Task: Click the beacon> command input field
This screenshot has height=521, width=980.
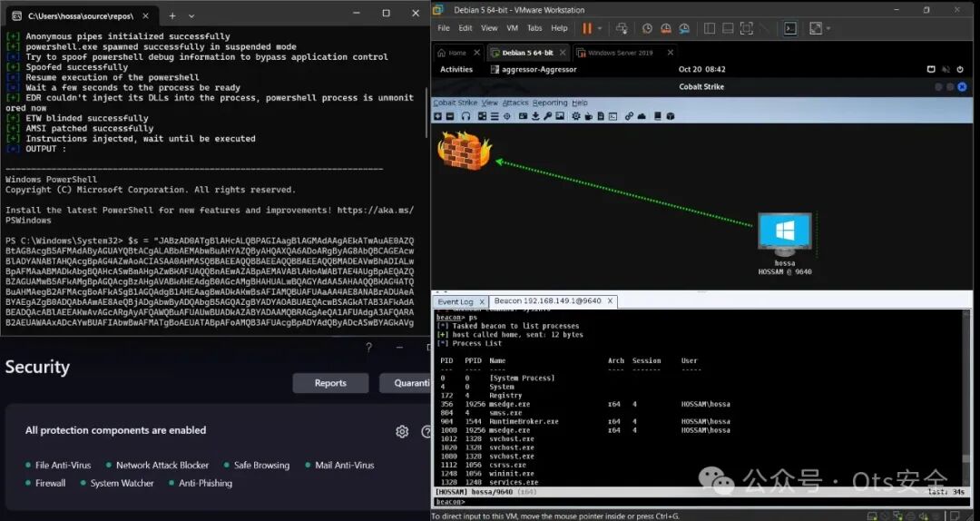Action: tap(700, 502)
